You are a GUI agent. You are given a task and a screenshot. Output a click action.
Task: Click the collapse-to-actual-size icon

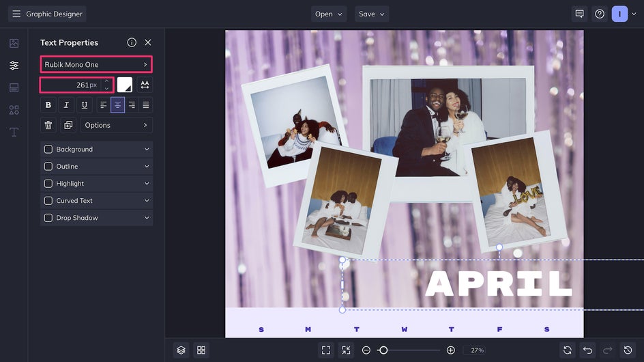(347, 350)
